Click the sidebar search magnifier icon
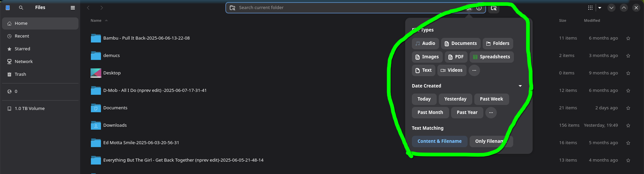This screenshot has width=644, height=174. tap(21, 8)
